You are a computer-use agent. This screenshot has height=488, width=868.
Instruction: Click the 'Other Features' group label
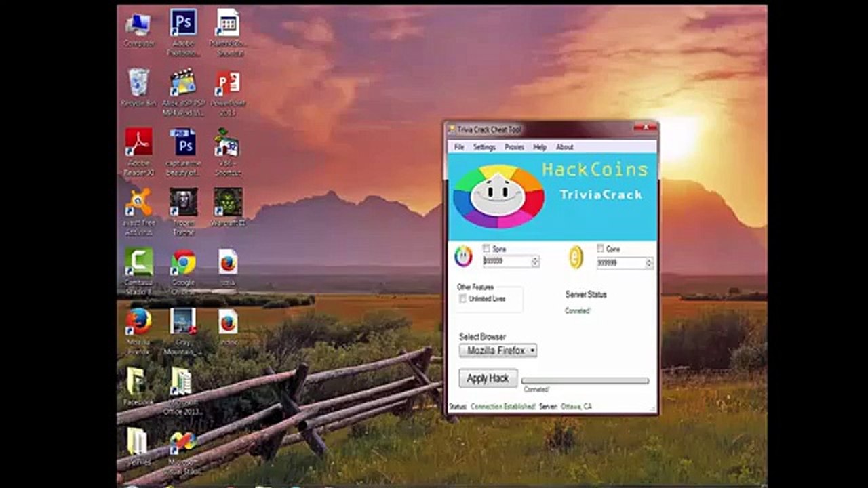point(475,287)
